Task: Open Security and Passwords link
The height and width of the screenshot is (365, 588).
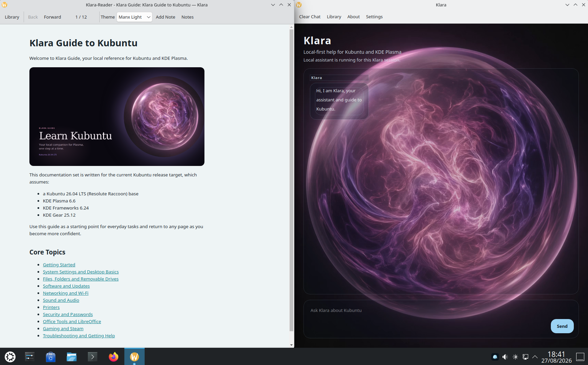Action: point(68,314)
